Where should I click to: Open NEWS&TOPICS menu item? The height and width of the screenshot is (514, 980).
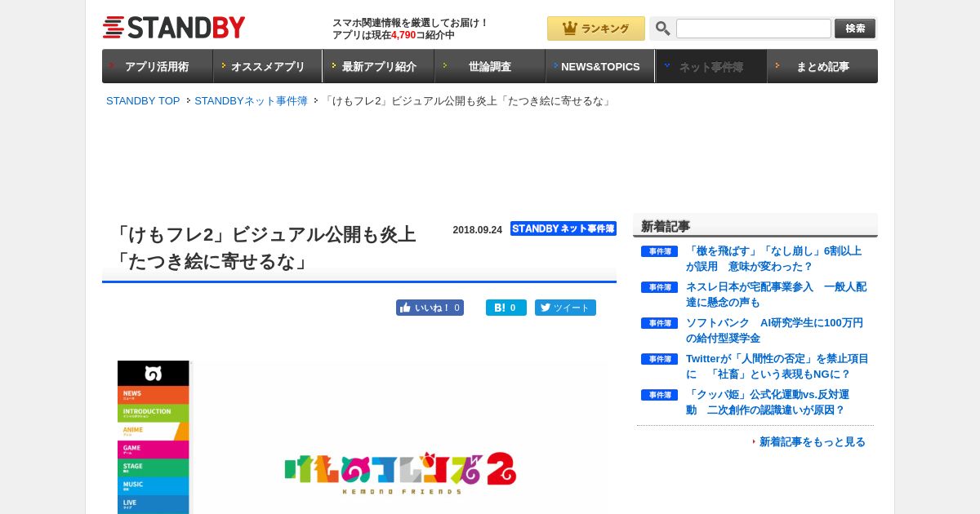(600, 66)
